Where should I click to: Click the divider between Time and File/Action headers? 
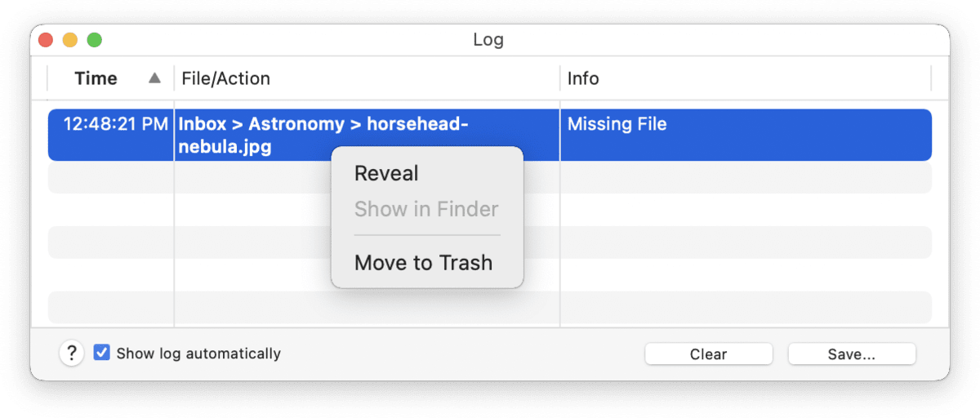pos(174,78)
